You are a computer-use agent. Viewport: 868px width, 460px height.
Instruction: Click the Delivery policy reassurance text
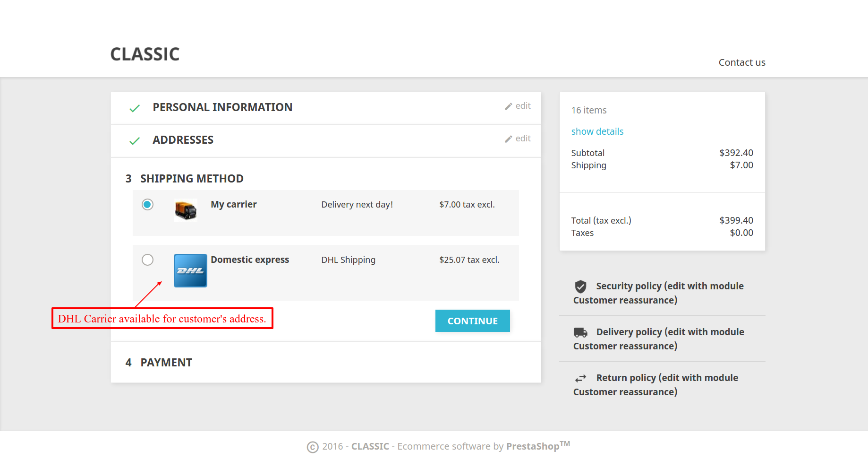pyautogui.click(x=659, y=339)
